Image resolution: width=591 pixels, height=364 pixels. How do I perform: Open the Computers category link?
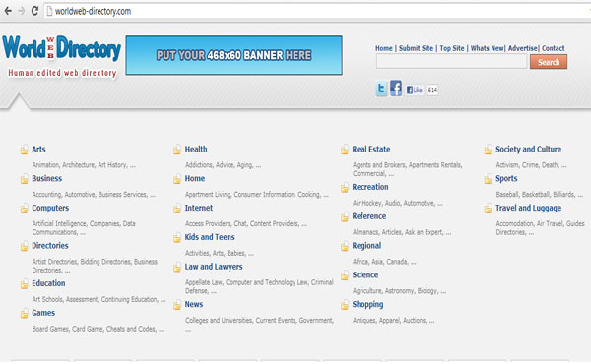tap(50, 208)
